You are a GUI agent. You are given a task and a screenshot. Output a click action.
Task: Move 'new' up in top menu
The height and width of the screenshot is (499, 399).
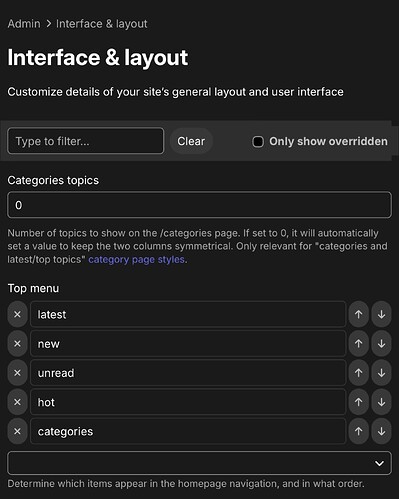coord(359,344)
